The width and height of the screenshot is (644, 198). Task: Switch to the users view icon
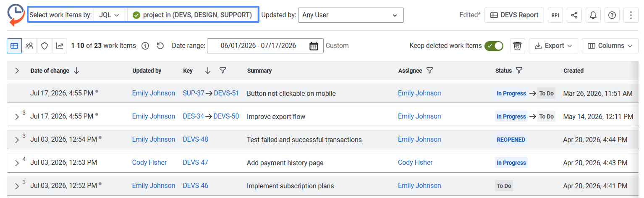(29, 45)
